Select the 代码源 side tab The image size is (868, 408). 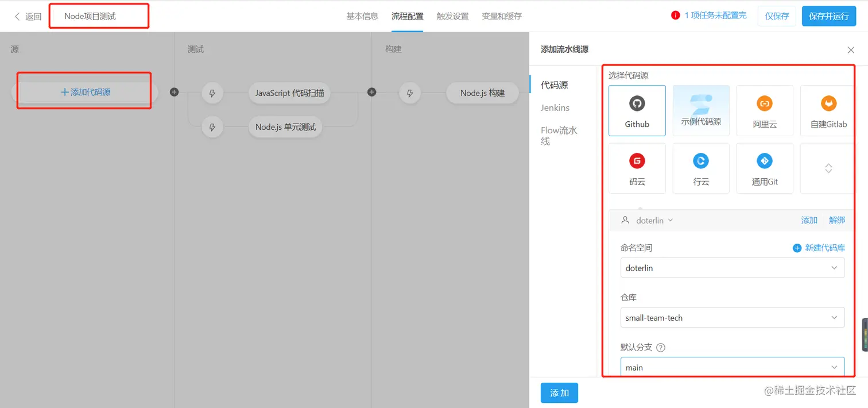555,85
